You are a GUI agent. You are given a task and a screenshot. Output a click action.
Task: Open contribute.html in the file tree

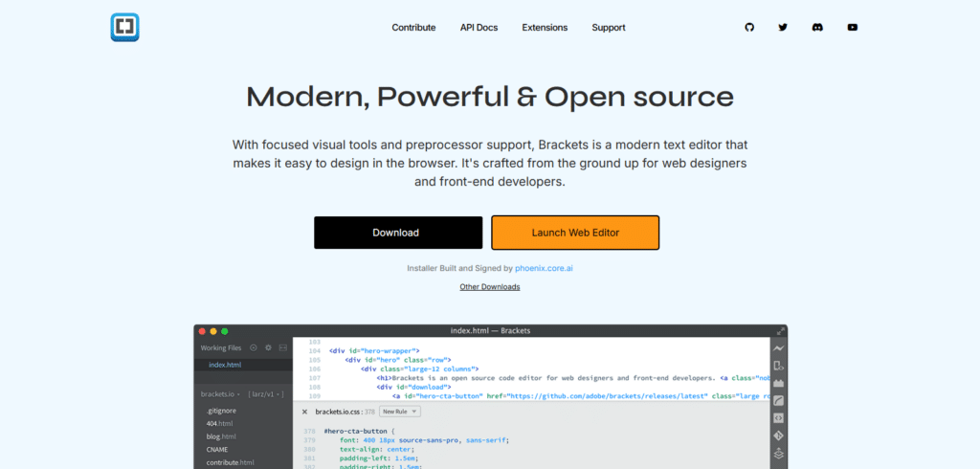(x=230, y=462)
